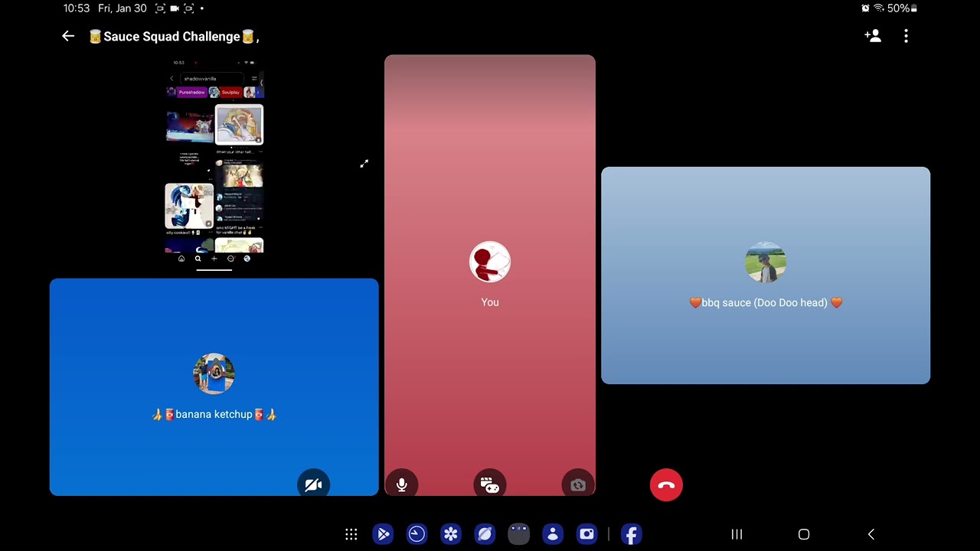
Task: Tap the system back navigation chevron
Action: [871, 534]
